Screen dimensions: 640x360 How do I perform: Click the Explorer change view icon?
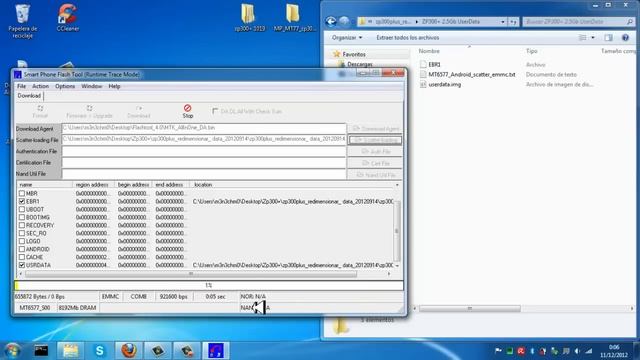pyautogui.click(x=582, y=38)
